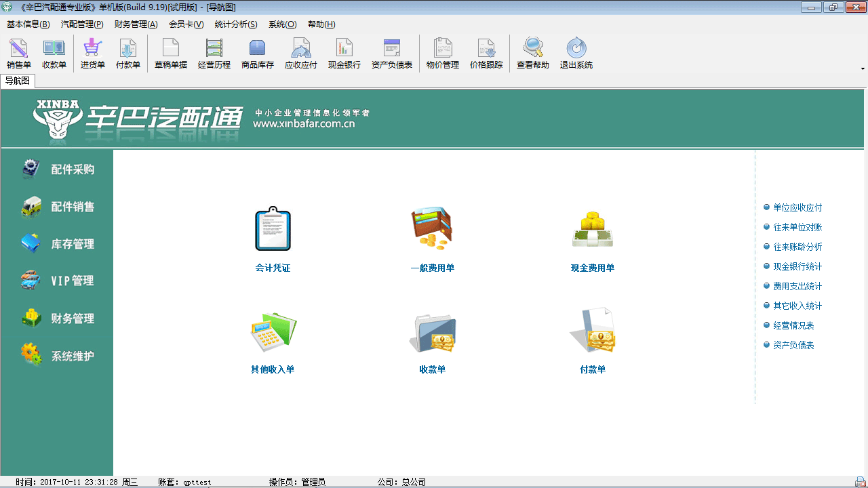The height and width of the screenshot is (488, 868).
Task: Open the 基本信息(B) menu
Action: [28, 24]
